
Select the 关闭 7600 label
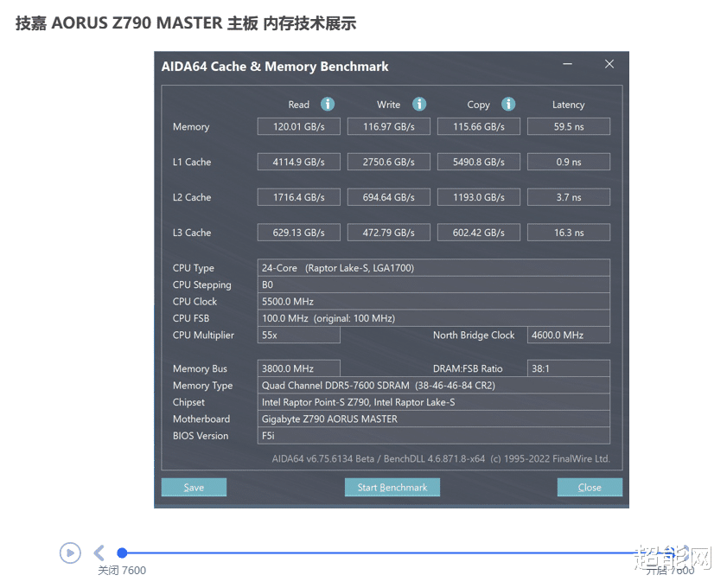coord(121,570)
